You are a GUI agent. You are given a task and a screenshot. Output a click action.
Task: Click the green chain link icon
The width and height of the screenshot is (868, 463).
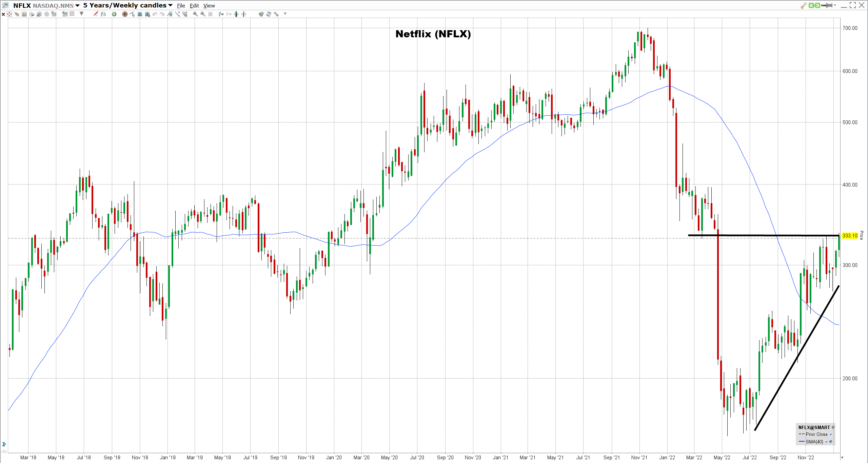point(814,5)
